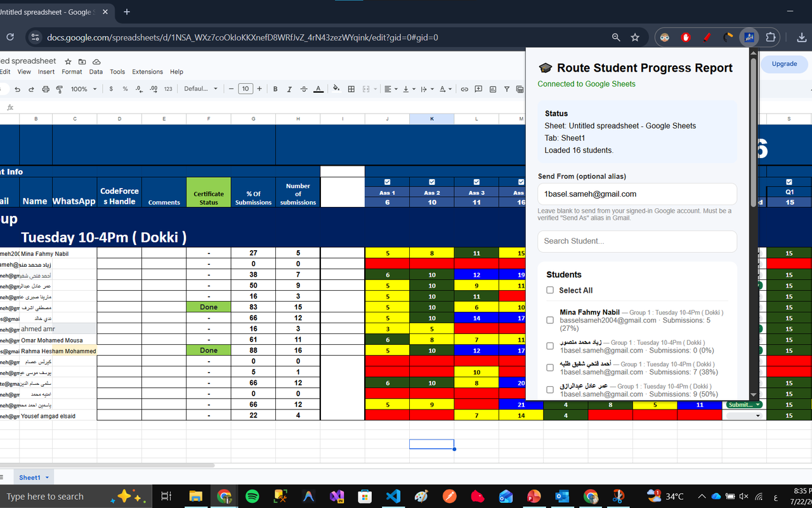
Task: Open the vertical align dropdown
Action: click(409, 89)
